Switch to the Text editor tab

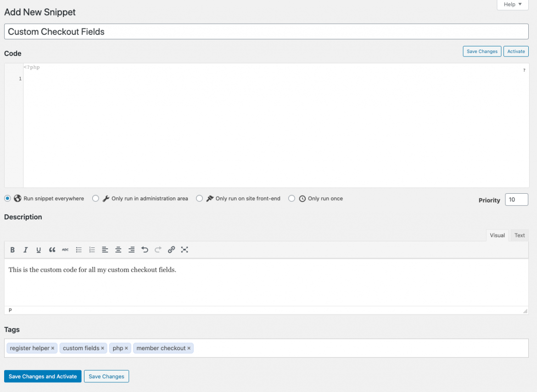(519, 235)
